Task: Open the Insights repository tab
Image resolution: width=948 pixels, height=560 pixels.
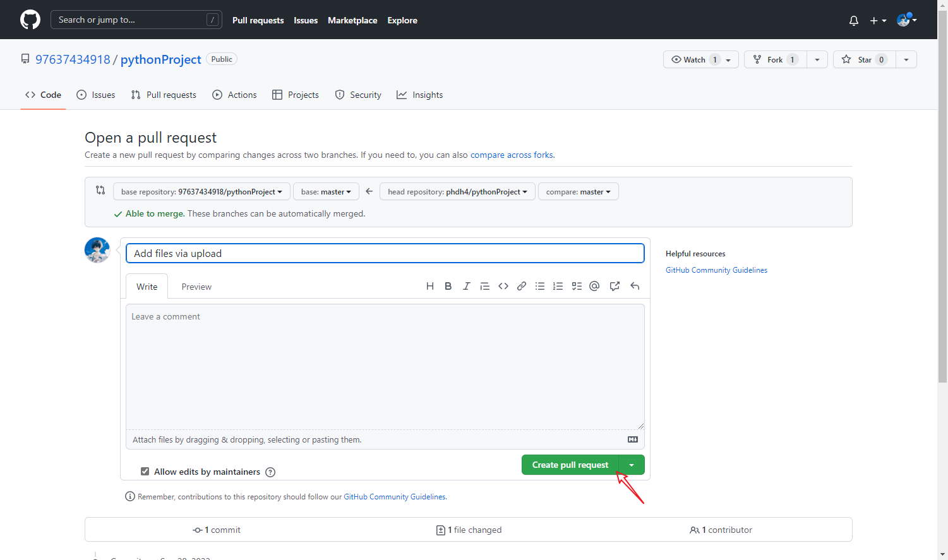Action: (x=419, y=95)
